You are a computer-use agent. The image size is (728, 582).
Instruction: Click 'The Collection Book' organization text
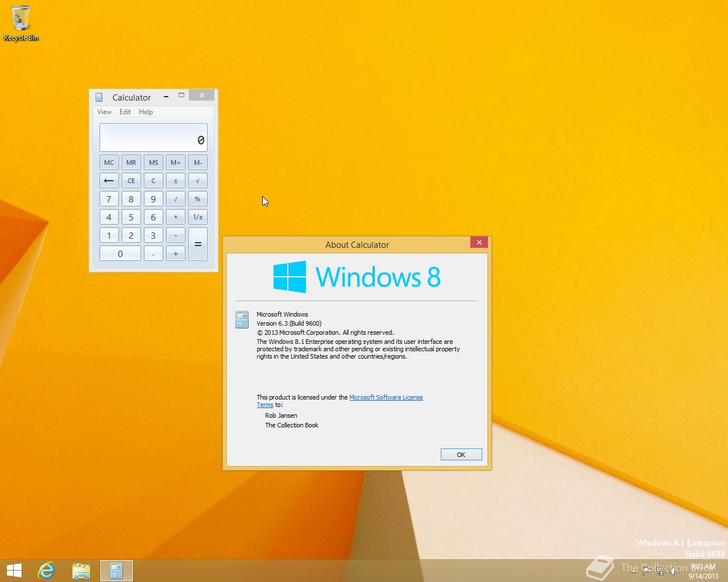click(292, 425)
